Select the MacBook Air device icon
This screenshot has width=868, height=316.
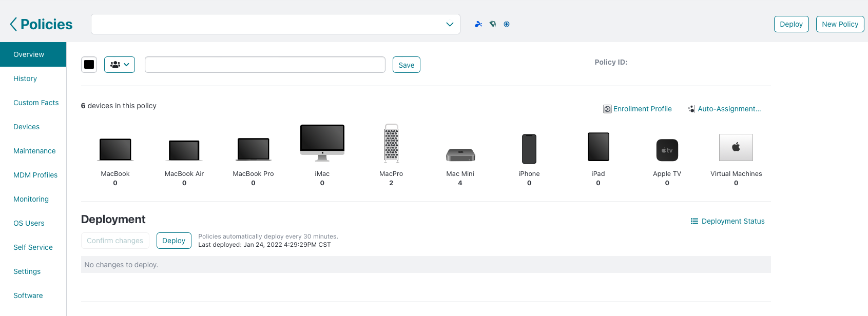click(184, 150)
